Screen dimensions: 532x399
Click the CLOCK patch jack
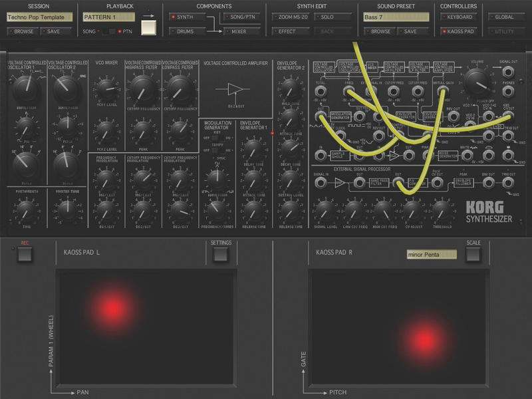pyautogui.click(x=340, y=136)
